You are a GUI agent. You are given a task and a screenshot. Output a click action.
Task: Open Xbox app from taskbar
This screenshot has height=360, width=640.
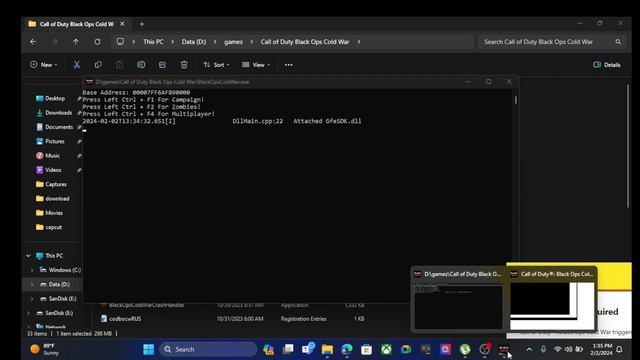tap(386, 349)
